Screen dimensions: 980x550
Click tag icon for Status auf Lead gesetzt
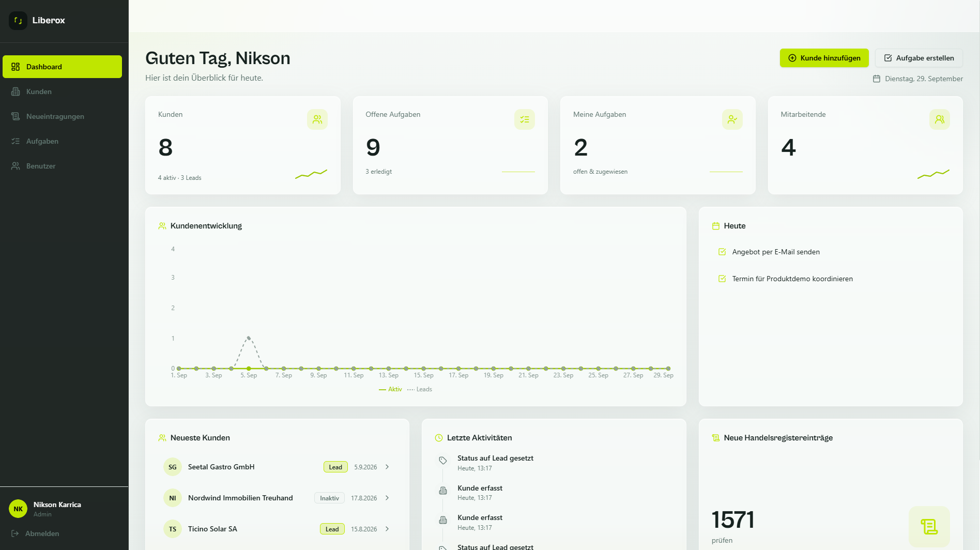443,461
